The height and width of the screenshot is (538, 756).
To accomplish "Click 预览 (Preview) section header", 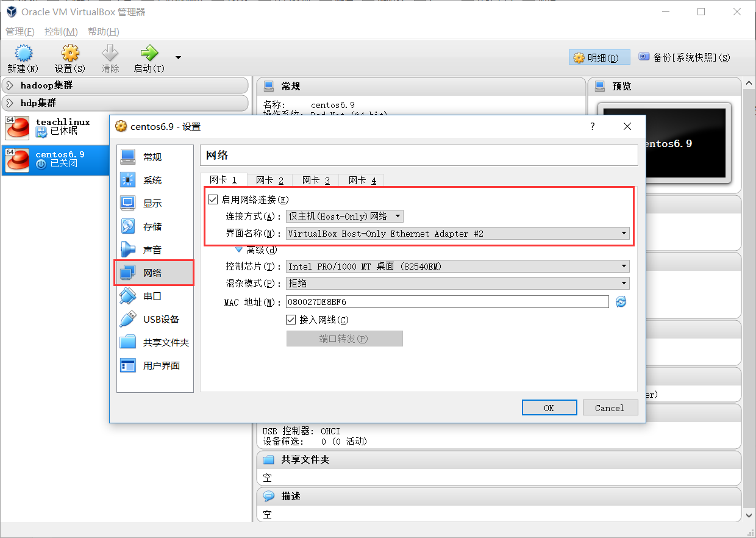I will click(x=665, y=86).
